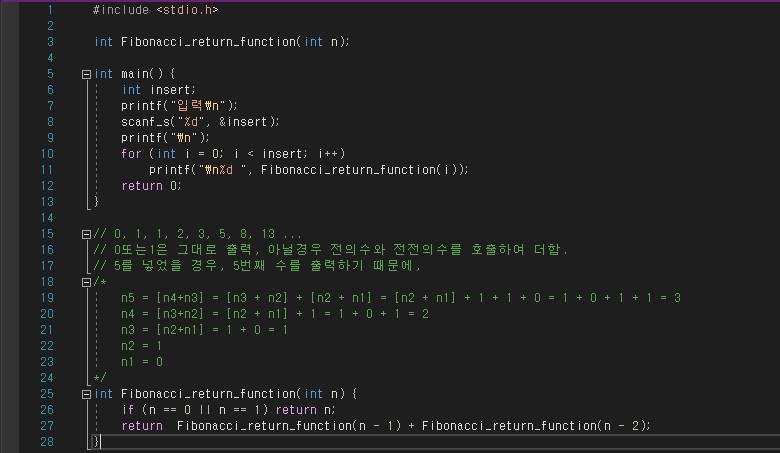
Task: Click the 'int main() {' text
Action: click(x=134, y=74)
